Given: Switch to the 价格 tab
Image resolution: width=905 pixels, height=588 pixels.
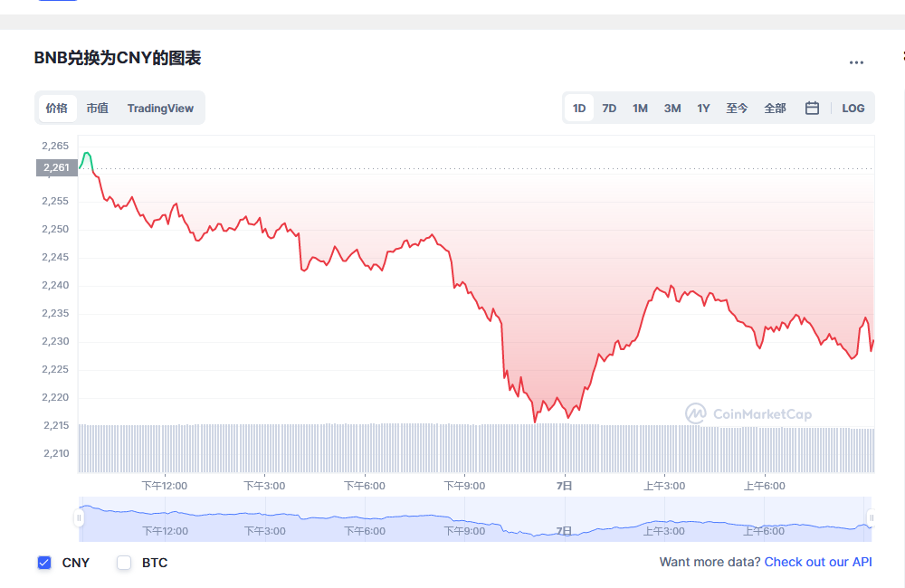Looking at the screenshot, I should pos(57,108).
